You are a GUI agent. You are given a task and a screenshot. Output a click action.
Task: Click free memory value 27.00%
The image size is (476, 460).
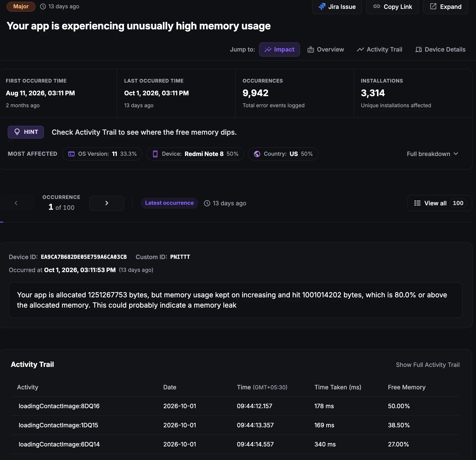[x=398, y=444]
